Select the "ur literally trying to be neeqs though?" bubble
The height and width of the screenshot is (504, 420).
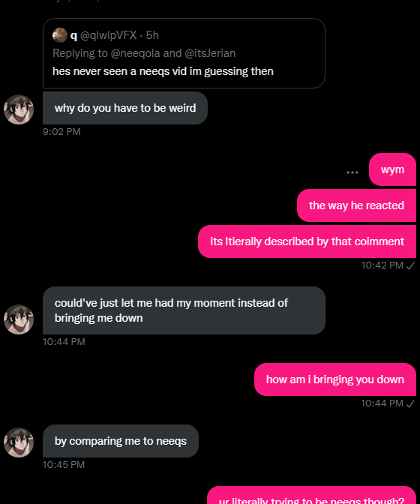pyautogui.click(x=311, y=495)
